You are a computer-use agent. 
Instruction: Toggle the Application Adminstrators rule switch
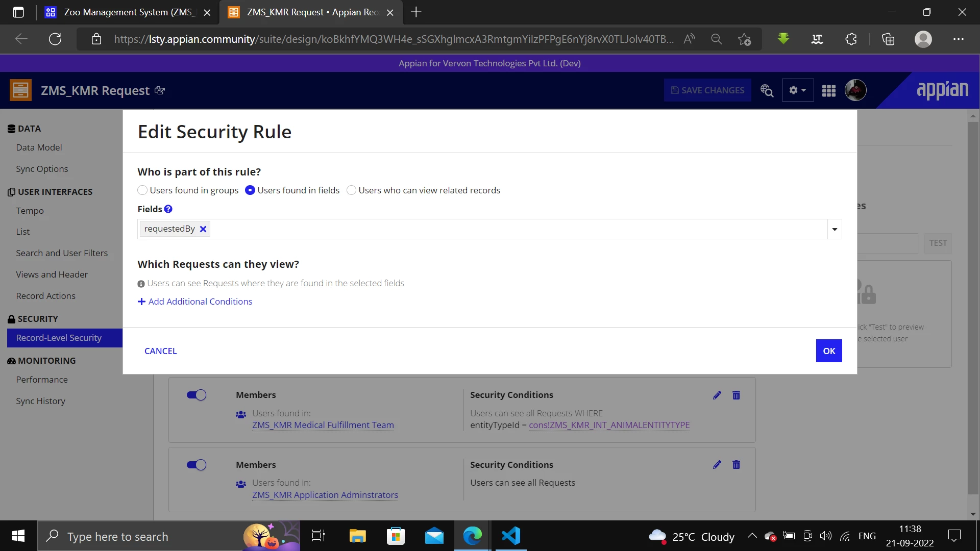(197, 465)
